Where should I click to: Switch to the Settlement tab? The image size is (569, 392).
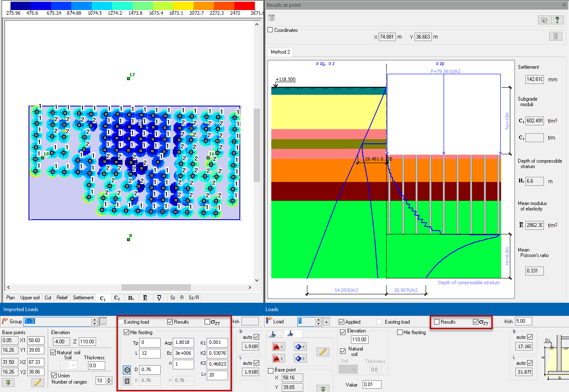[x=83, y=298]
